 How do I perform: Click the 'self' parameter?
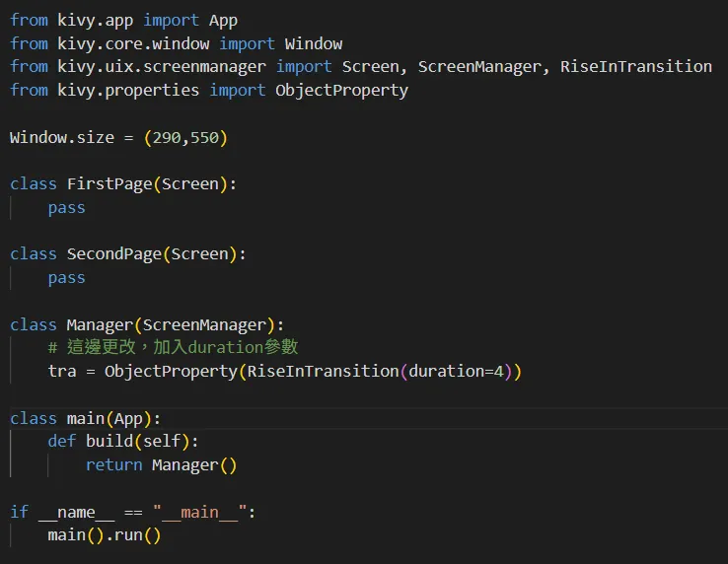(162, 441)
